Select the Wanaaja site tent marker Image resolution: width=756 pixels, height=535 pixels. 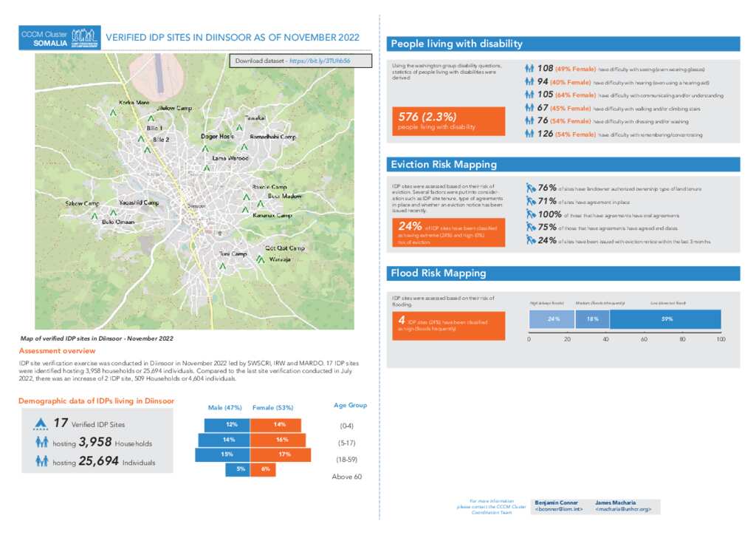click(261, 260)
